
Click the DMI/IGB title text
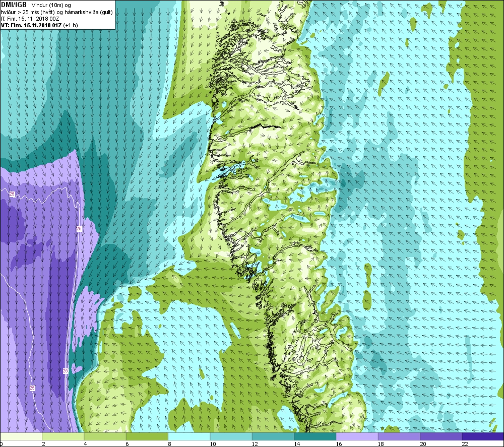pyautogui.click(x=14, y=5)
